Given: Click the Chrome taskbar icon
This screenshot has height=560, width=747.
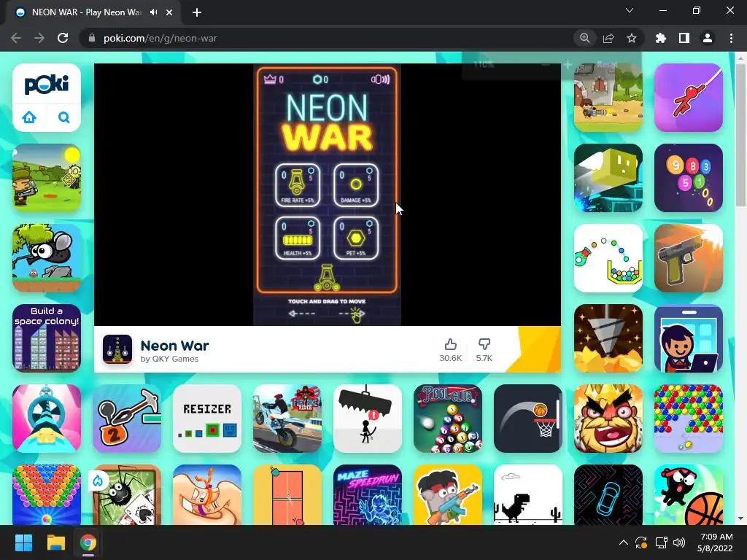Looking at the screenshot, I should 88,542.
